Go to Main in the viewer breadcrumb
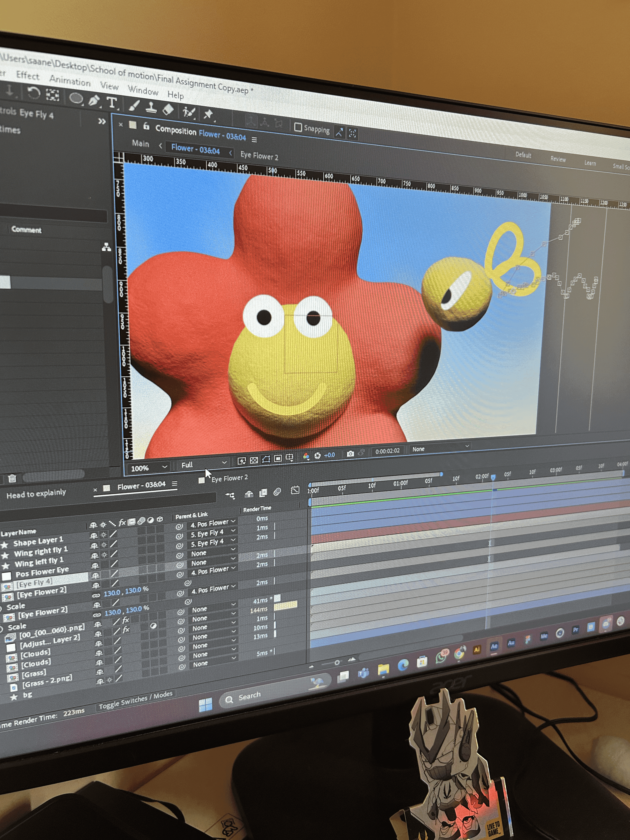 coord(140,144)
